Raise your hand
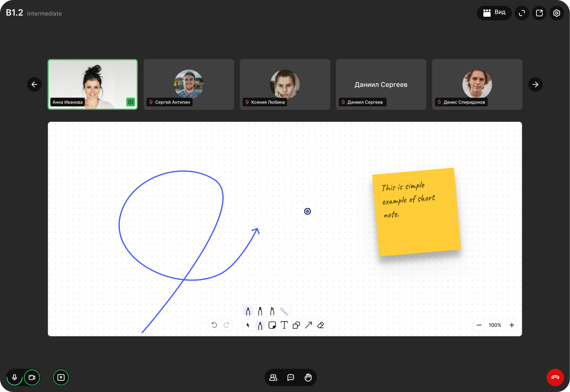This screenshot has height=392, width=570. tap(308, 377)
